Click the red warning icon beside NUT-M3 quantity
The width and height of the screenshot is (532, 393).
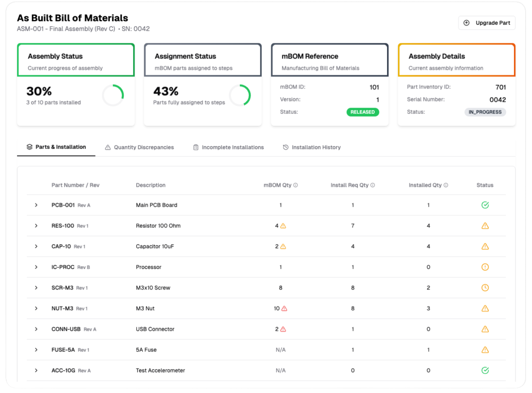tap(284, 308)
